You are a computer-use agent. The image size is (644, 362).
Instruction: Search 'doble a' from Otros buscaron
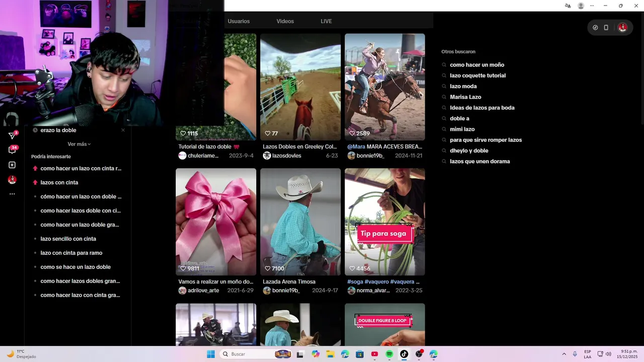459,119
